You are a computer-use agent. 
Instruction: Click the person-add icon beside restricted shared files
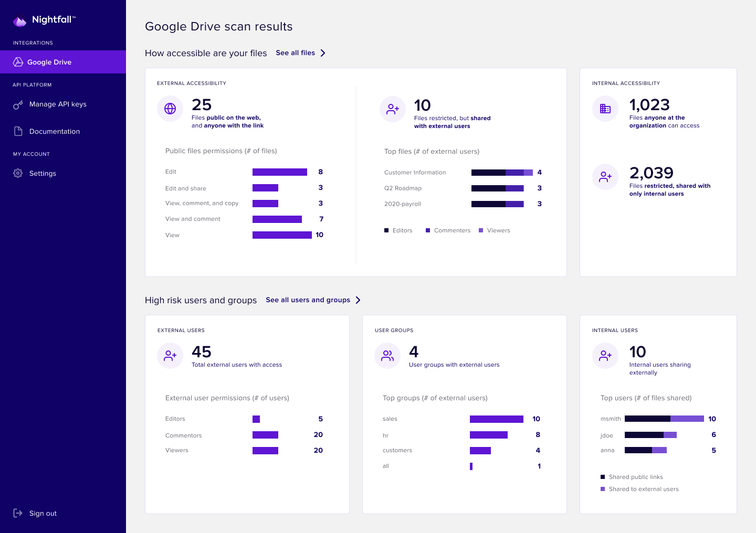pos(392,109)
